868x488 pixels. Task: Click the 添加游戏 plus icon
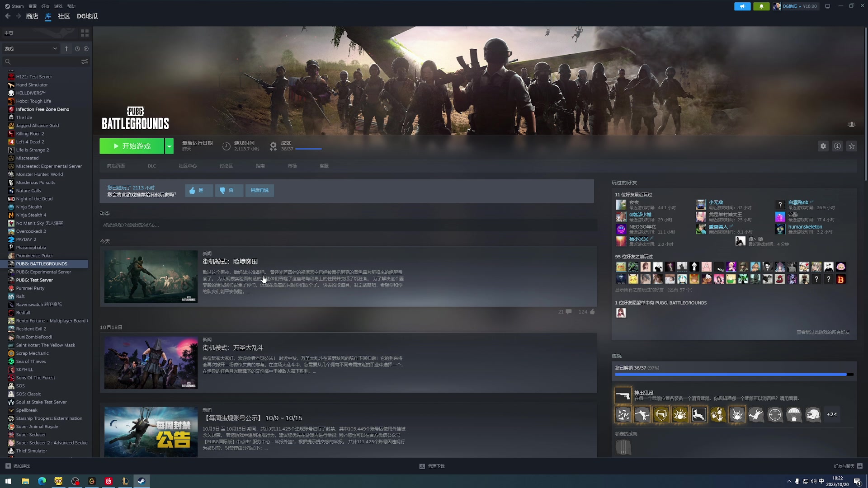[x=8, y=466]
